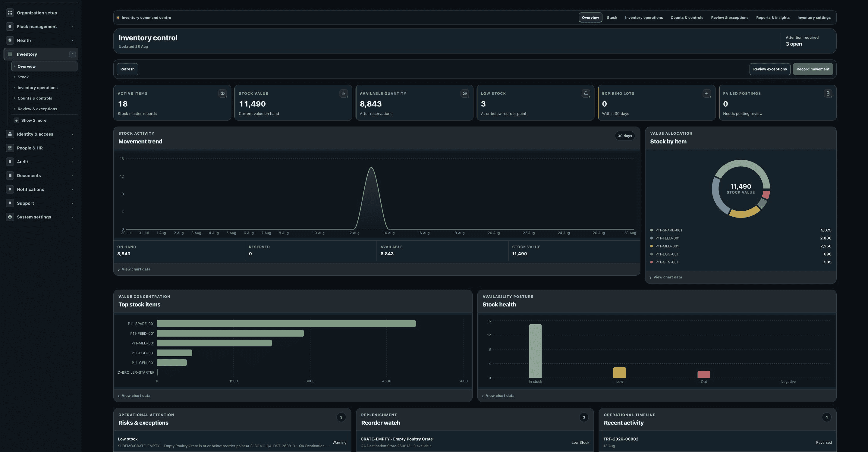Image resolution: width=868 pixels, height=452 pixels.
Task: Expand View chart data under Stock health
Action: tap(498, 396)
